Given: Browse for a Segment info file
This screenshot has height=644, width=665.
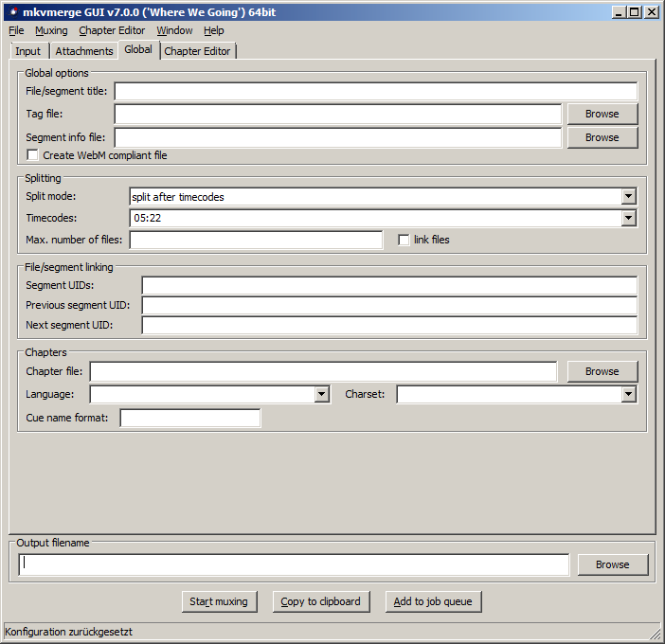Looking at the screenshot, I should tap(602, 137).
